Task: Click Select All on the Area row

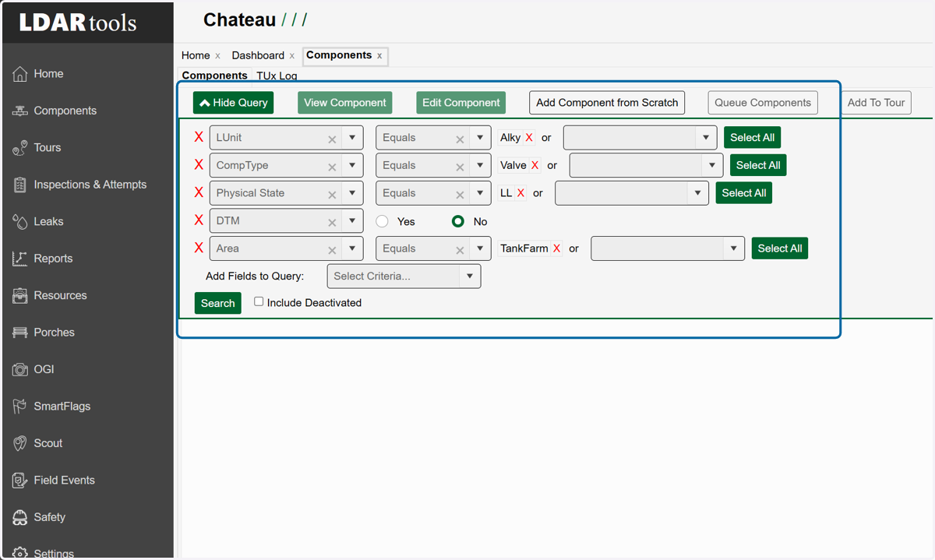Action: click(780, 248)
